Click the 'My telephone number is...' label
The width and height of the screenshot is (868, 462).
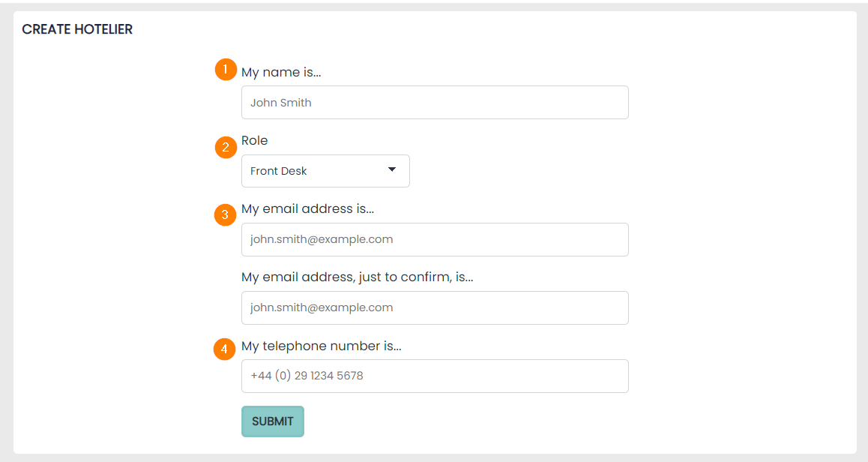coord(321,346)
